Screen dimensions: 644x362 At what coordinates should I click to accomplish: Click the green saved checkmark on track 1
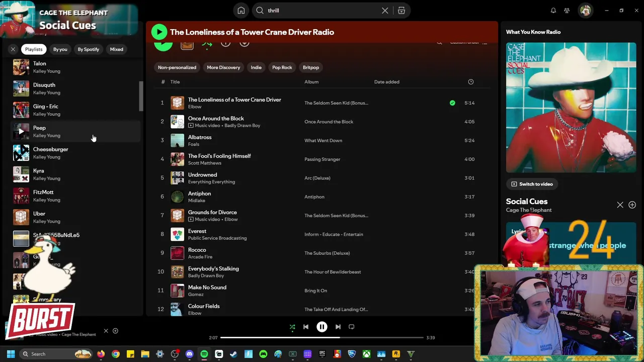[x=452, y=103]
